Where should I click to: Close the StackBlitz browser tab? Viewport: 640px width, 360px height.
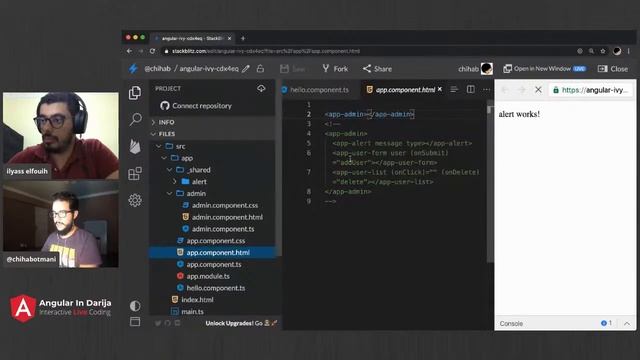[229, 38]
